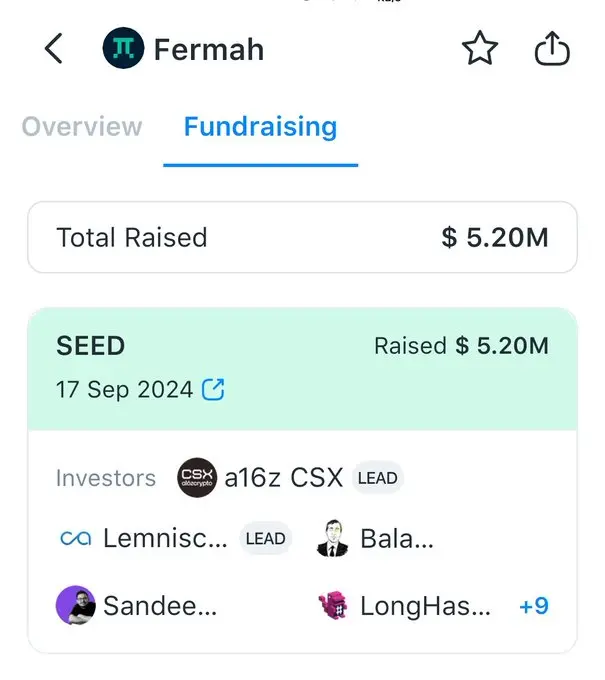Image resolution: width=605 pixels, height=680 pixels.
Task: Tap the a16z CSX logo
Action: 196,478
